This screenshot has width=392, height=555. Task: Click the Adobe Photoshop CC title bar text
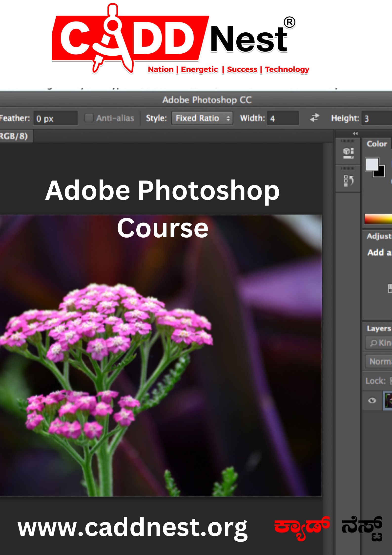pyautogui.click(x=207, y=100)
